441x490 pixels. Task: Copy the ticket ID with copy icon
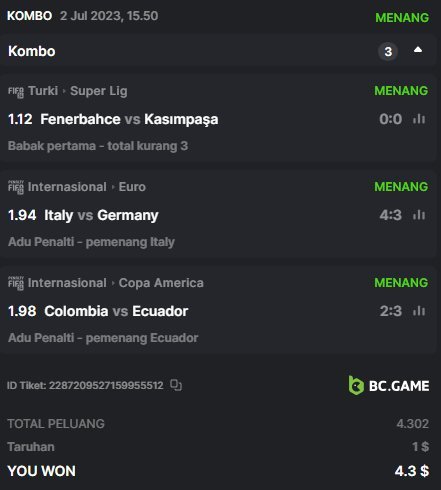click(x=176, y=385)
